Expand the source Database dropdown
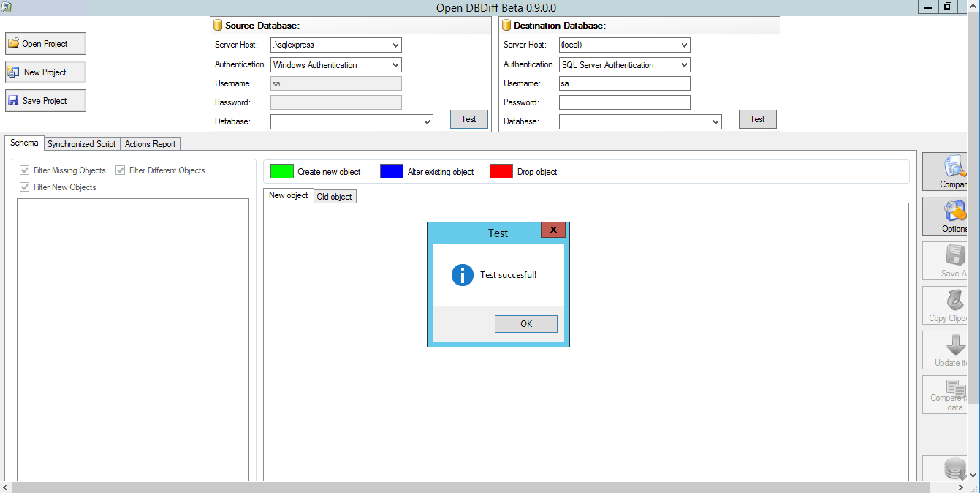 [427, 122]
